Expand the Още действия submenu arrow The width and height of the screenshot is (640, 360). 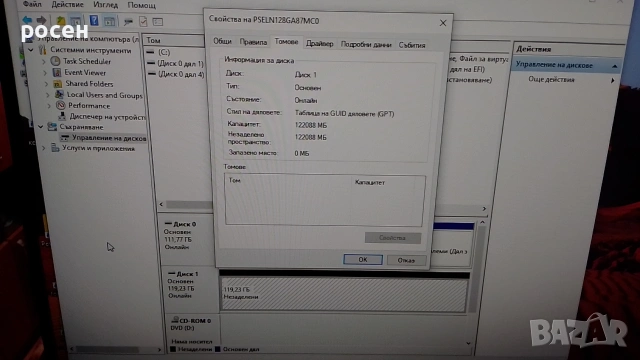click(613, 80)
